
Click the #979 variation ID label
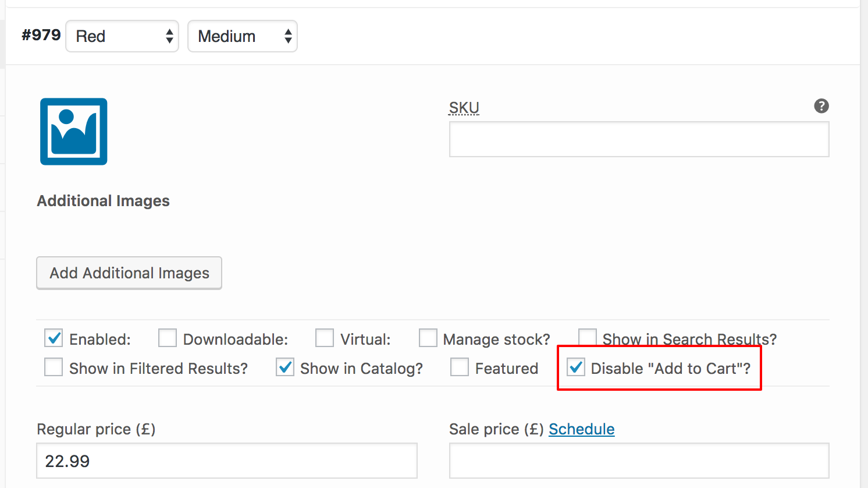[x=41, y=35]
